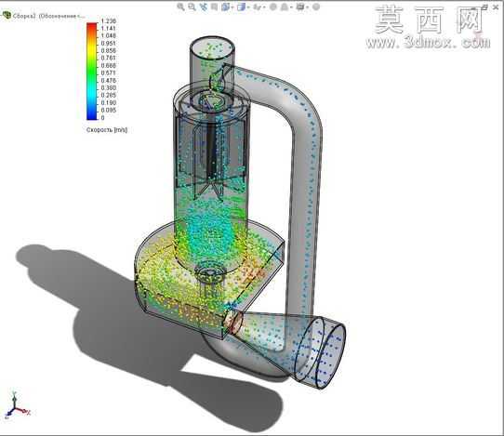Screen dimensions: 504x436
Task: Toggle the Section View icon
Action: 215,7
